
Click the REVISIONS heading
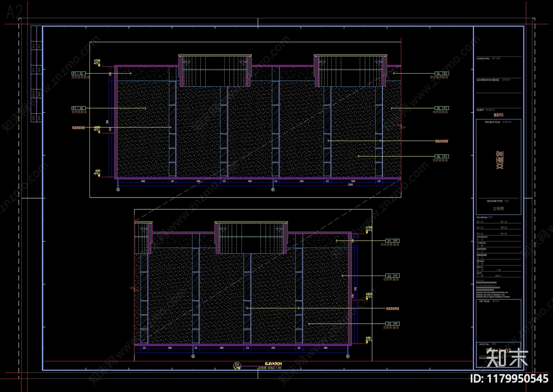(482, 218)
